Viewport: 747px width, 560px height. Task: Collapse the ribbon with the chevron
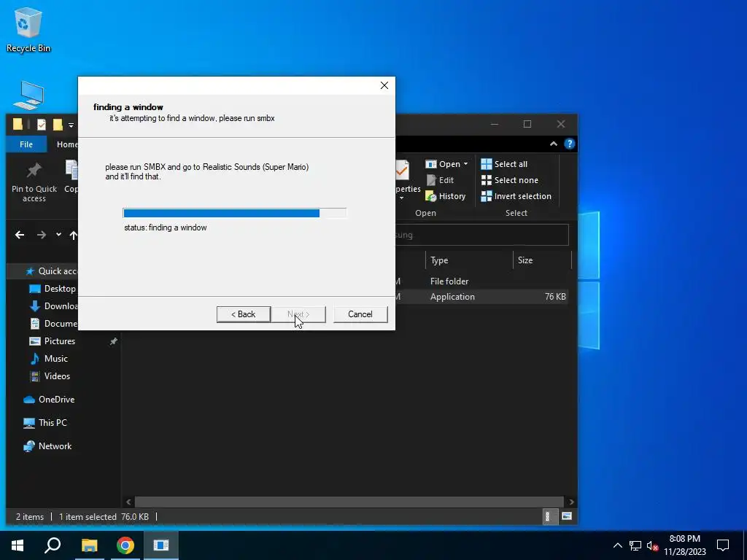click(554, 144)
